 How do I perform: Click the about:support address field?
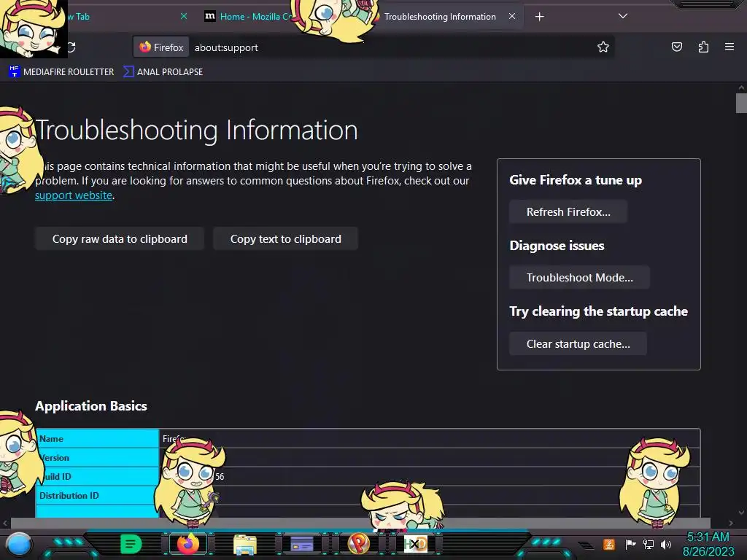click(391, 47)
